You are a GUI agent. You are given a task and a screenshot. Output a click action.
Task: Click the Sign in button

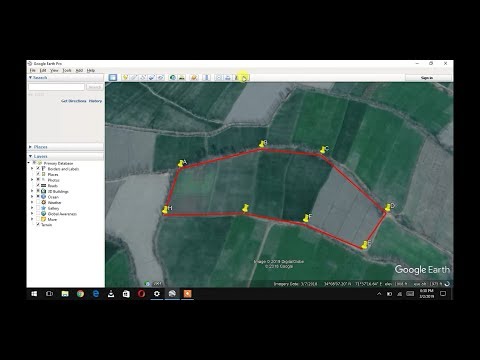(x=427, y=78)
